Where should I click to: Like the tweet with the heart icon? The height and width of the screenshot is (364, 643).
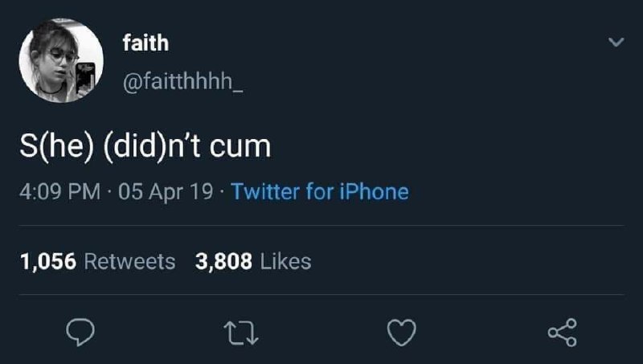[402, 333]
